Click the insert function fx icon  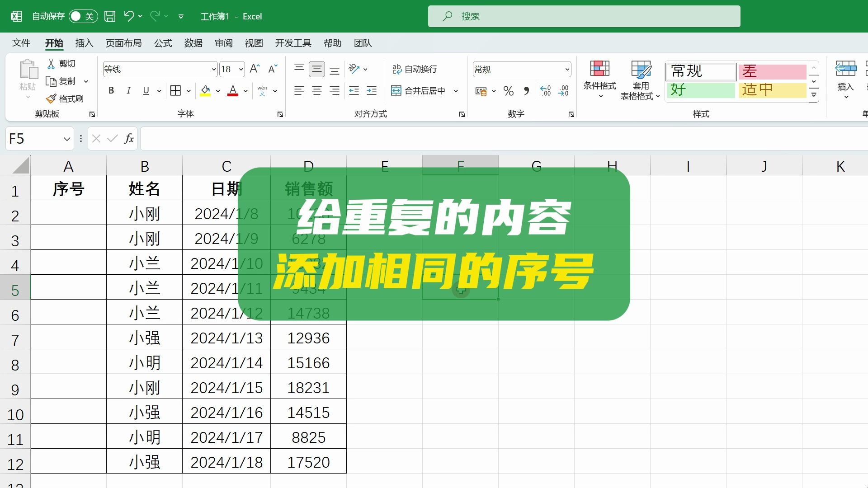pos(129,138)
